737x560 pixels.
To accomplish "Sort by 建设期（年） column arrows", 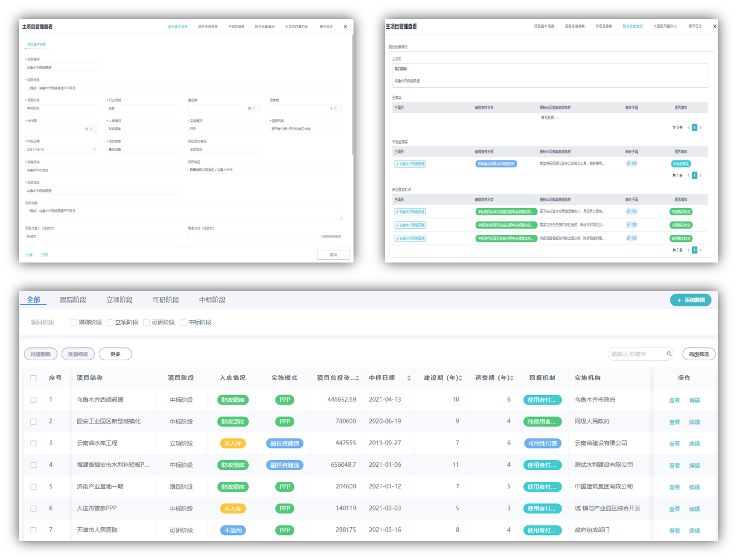I will pos(461,378).
